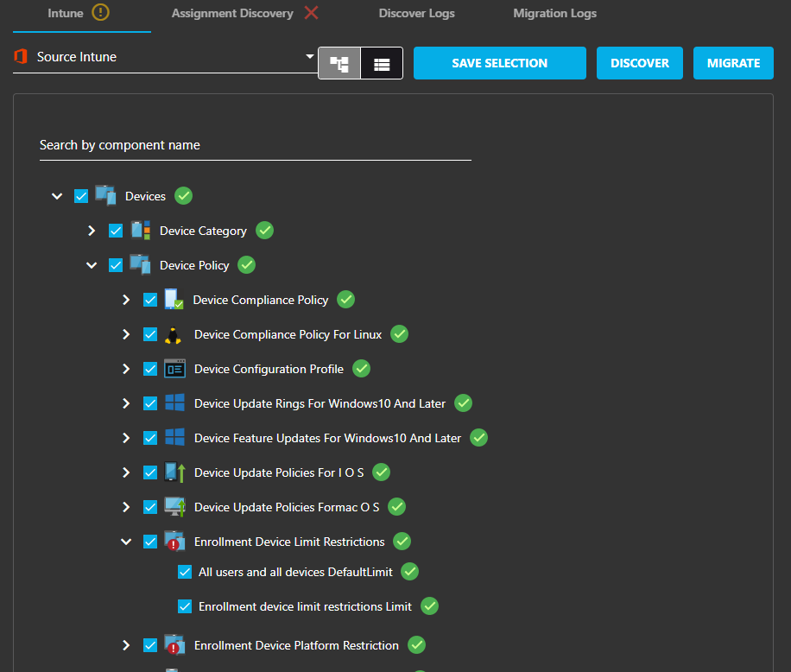Click the DISCOVER button

640,63
